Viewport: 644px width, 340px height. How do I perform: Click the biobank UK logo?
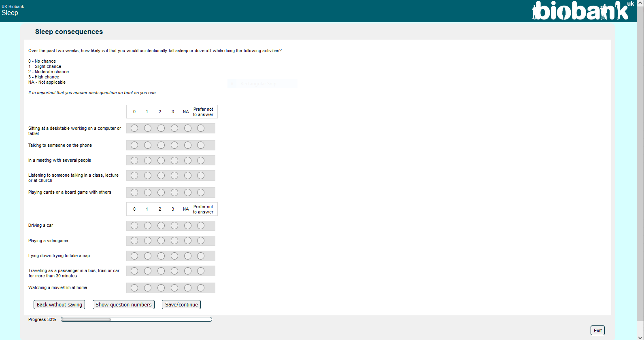(582, 11)
